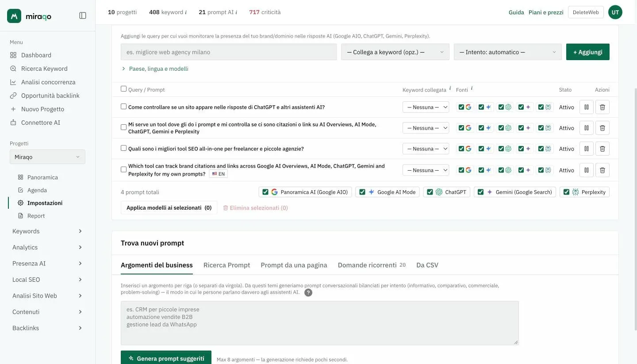Open the UT user avatar menu
Viewport: 637px width, 364px height.
point(615,12)
